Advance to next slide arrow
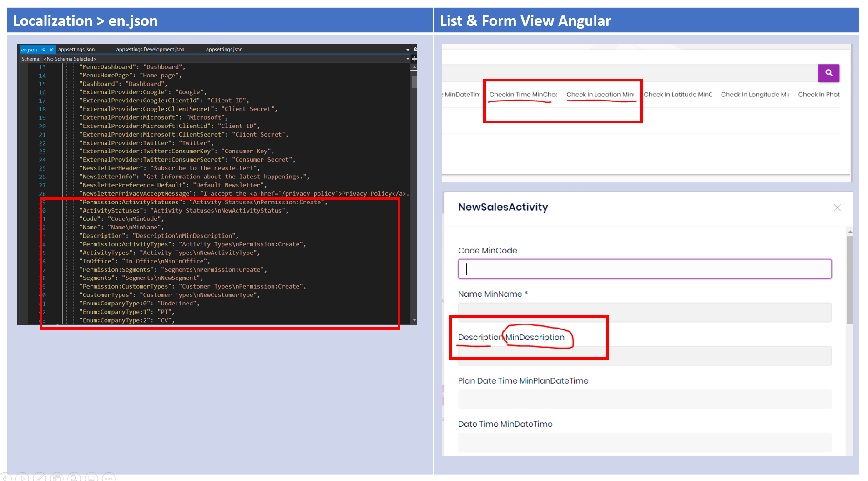This screenshot has width=868, height=481. click(22, 477)
